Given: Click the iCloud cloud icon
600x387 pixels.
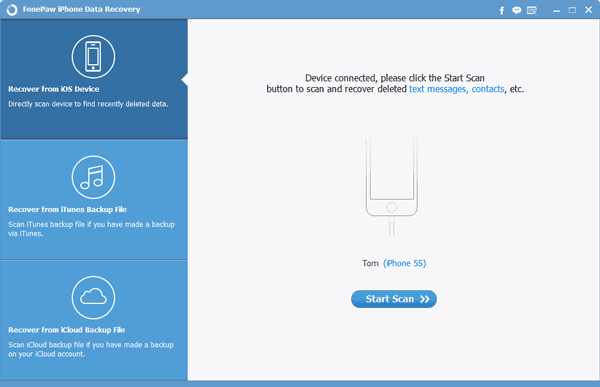Looking at the screenshot, I should [93, 297].
